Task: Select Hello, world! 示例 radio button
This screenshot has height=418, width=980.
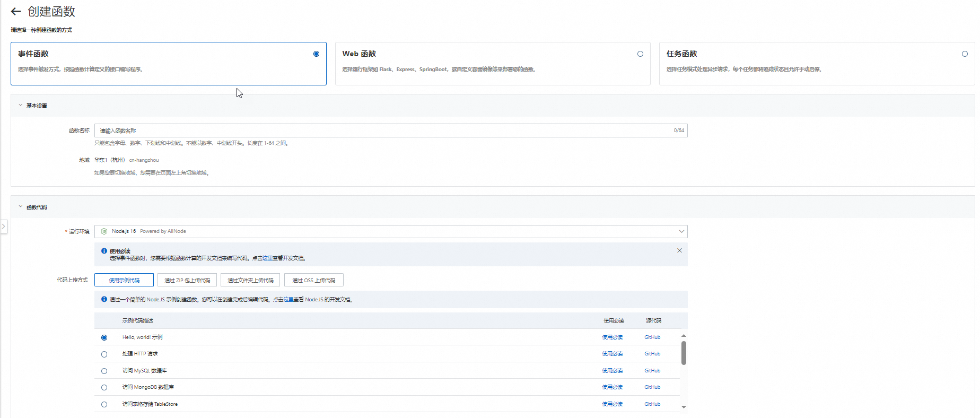Action: [x=104, y=337]
